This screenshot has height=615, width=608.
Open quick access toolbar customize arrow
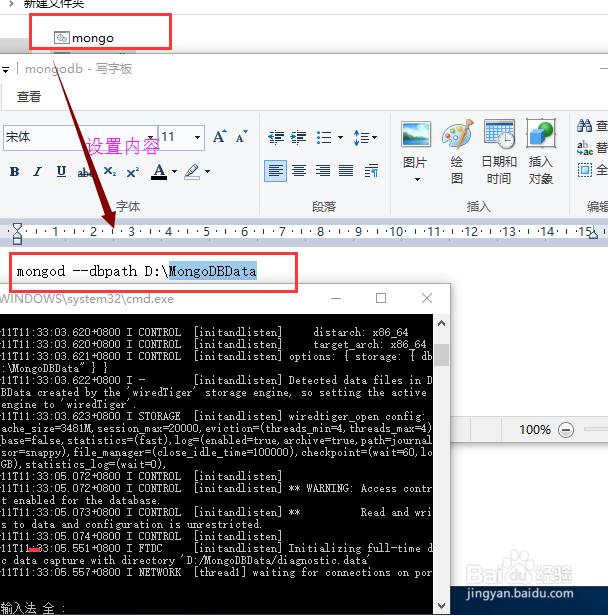pos(5,70)
